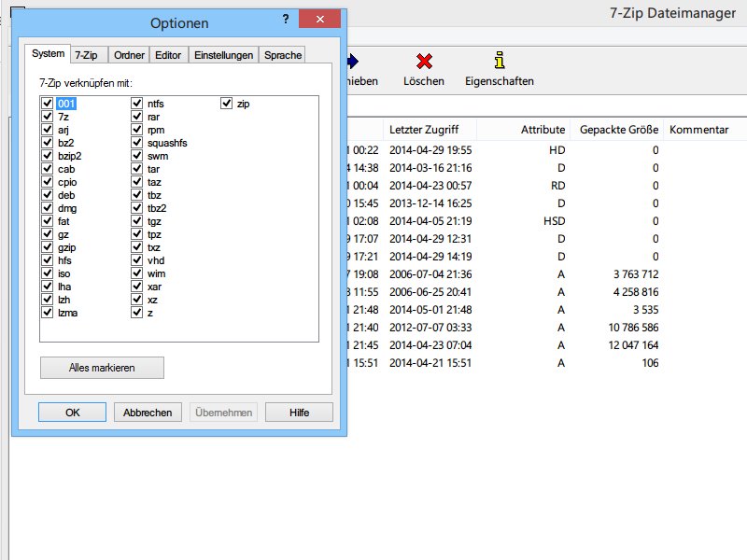The width and height of the screenshot is (747, 560).
Task: Click the HSD attribute cell
Action: tap(554, 221)
